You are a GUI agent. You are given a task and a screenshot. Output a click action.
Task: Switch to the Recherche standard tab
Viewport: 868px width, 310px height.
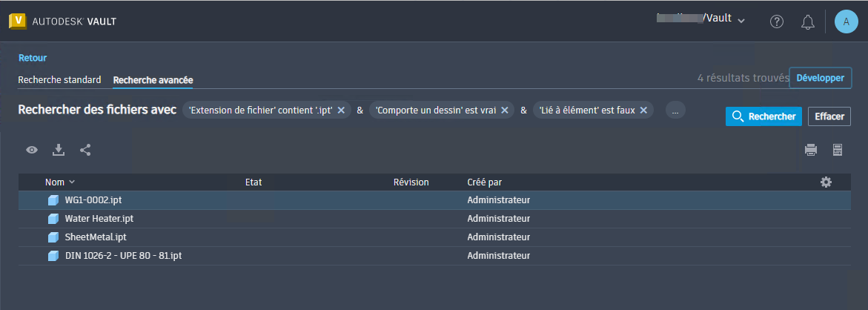click(59, 79)
